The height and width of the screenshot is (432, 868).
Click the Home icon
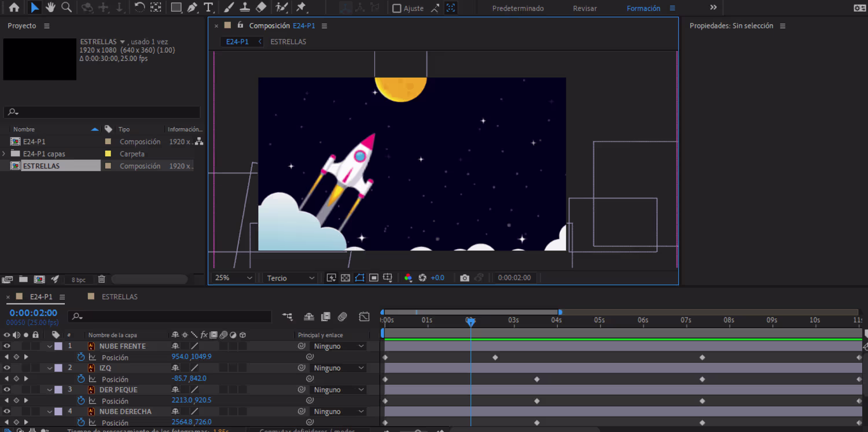click(14, 8)
